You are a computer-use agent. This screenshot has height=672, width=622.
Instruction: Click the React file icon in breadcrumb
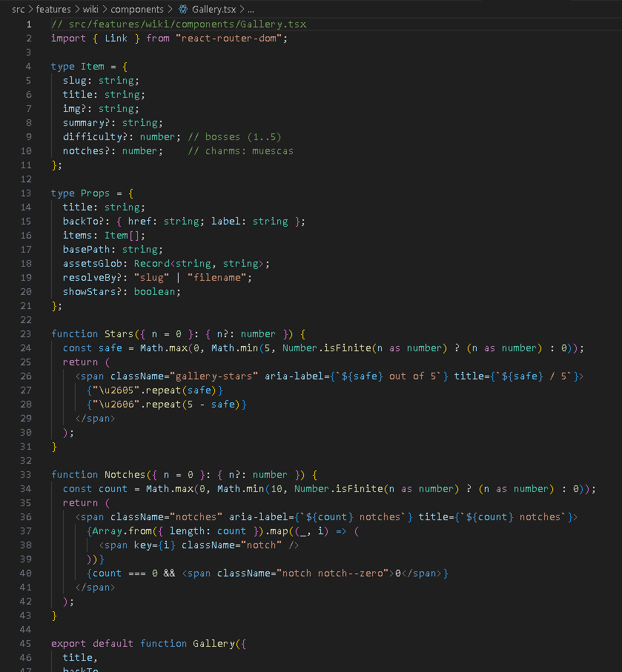[x=182, y=10]
